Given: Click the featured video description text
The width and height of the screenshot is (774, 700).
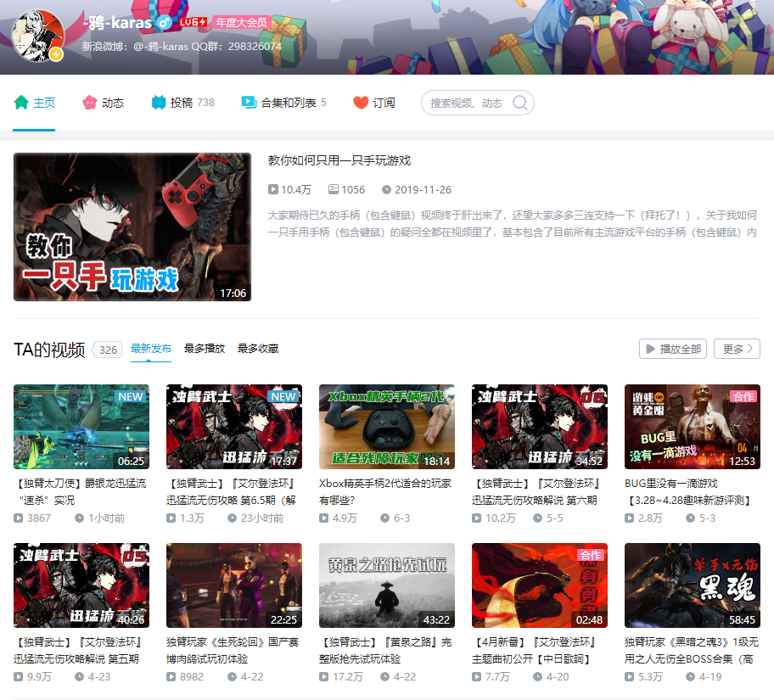Looking at the screenshot, I should click(x=513, y=224).
